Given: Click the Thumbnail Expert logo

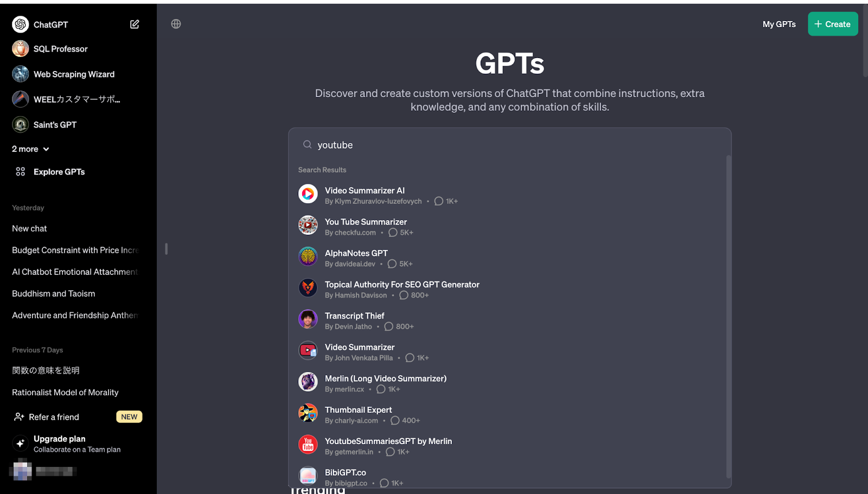Looking at the screenshot, I should click(x=308, y=413).
